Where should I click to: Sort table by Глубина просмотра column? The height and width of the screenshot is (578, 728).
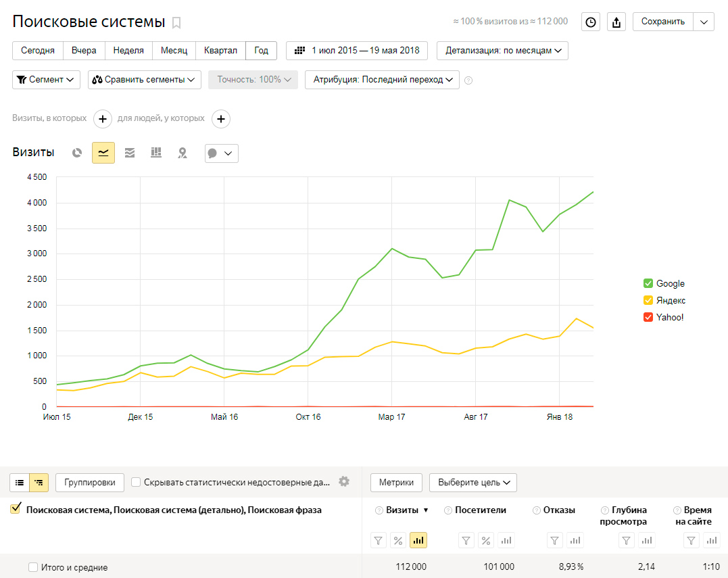pyautogui.click(x=623, y=516)
